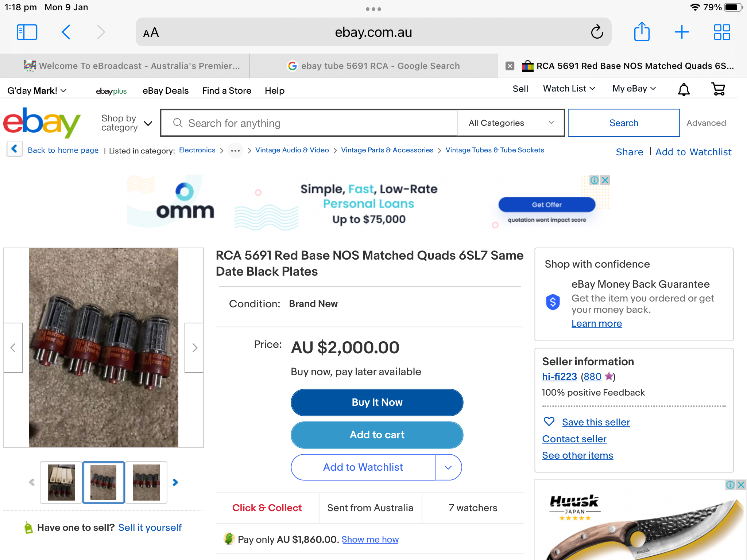Open the AA reader options menu

(151, 32)
